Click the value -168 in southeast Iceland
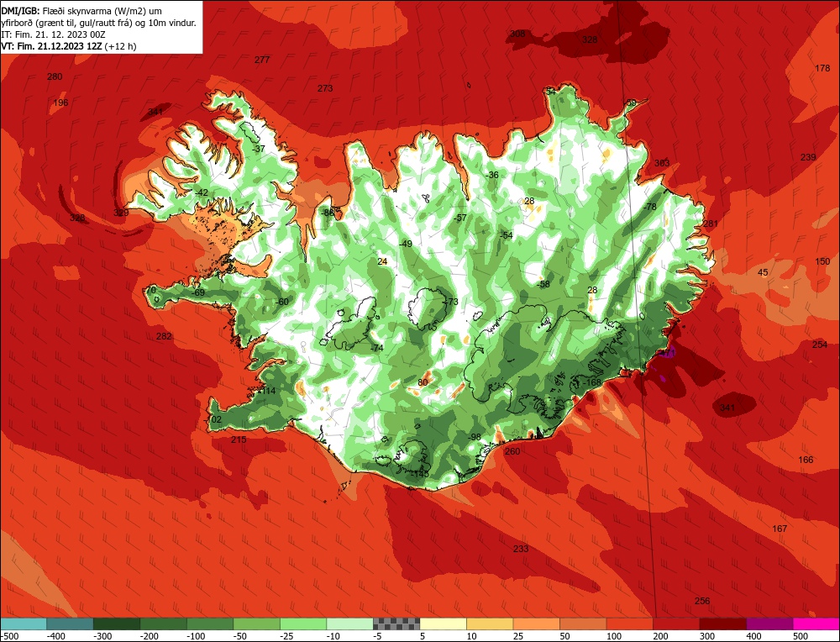The image size is (840, 642). (592, 382)
